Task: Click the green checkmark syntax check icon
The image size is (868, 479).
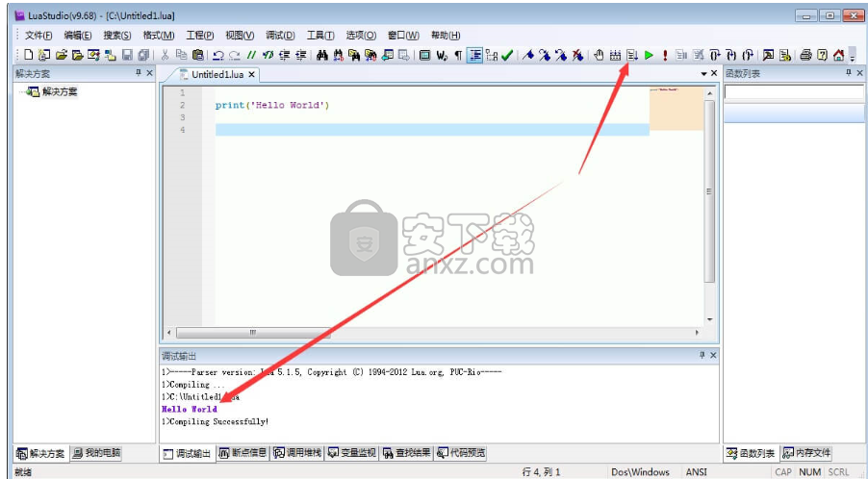Action: 507,56
